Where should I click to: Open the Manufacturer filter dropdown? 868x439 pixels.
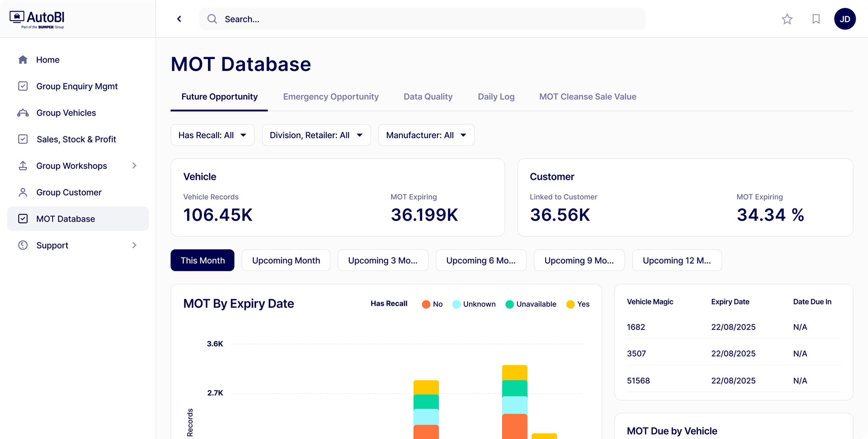[426, 135]
